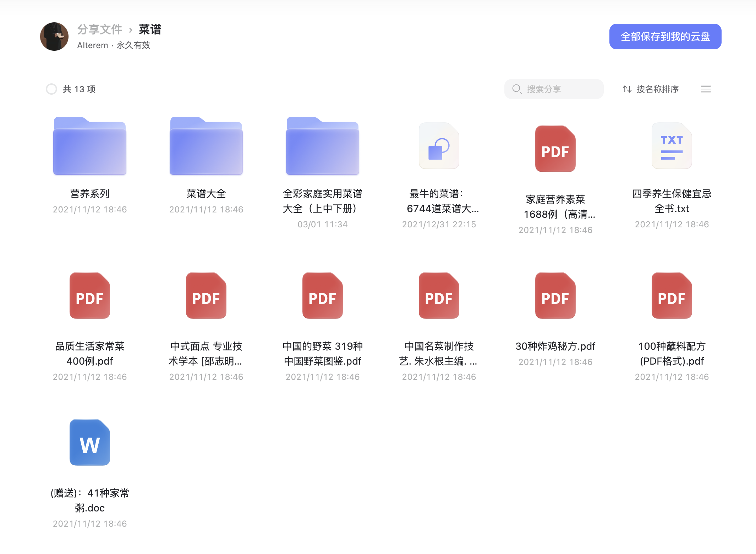Open 四季养生保健宜忌全书.txt file icon

click(x=672, y=146)
